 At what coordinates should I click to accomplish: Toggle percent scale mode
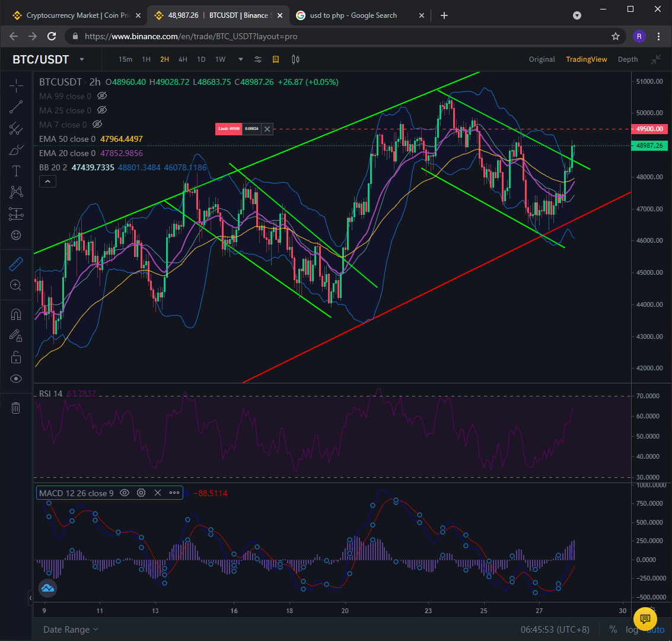613,629
